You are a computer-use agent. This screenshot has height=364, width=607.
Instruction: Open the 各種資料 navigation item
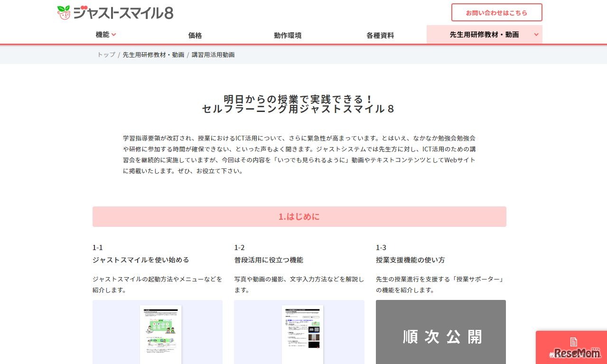click(x=380, y=35)
